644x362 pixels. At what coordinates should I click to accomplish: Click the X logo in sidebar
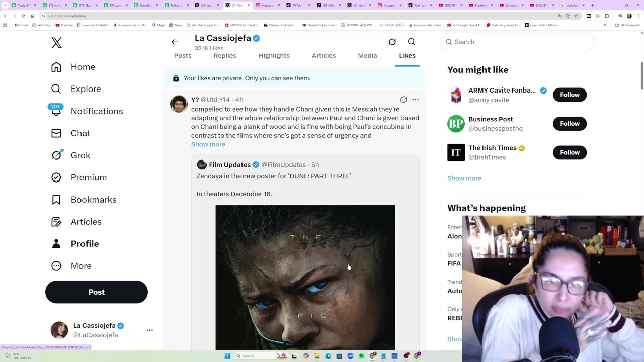click(x=56, y=43)
